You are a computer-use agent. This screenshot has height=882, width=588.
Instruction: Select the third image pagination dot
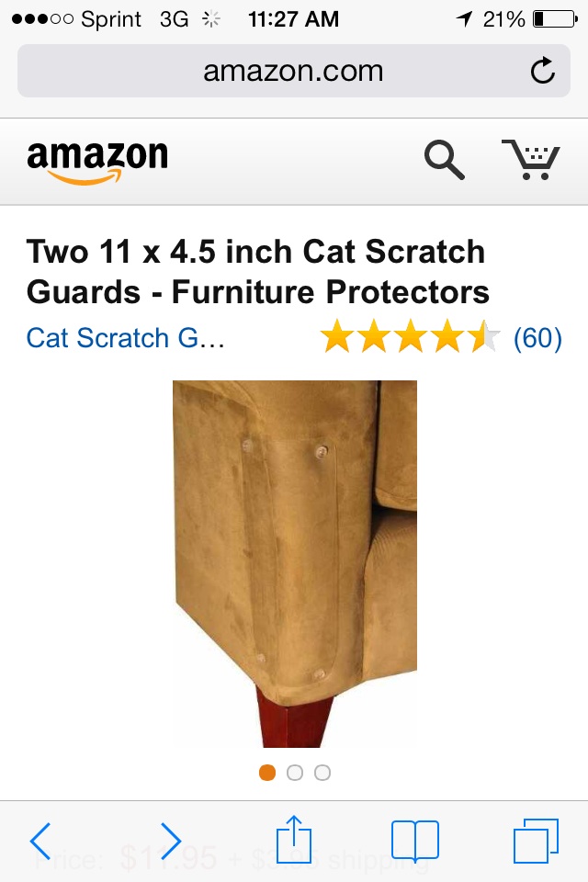[x=322, y=773]
